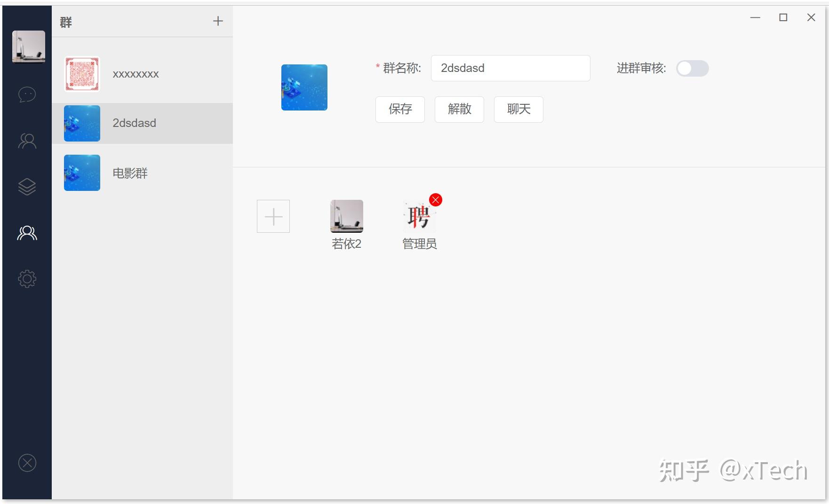
Task: Click your profile avatar atop the sidebar
Action: 28,46
